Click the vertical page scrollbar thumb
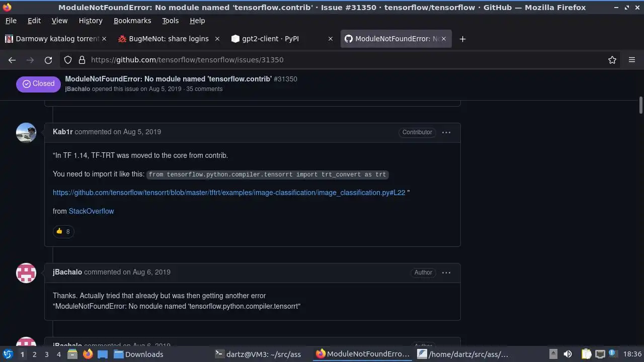Image resolution: width=644 pixels, height=362 pixels. (x=641, y=105)
